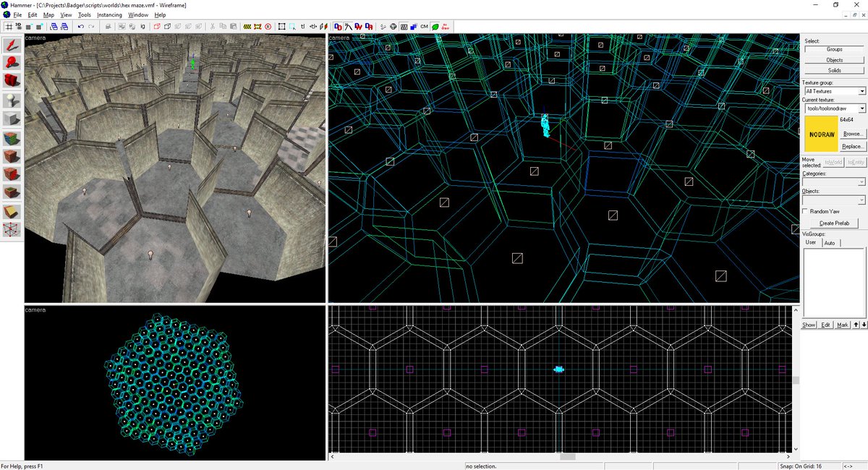Open the Map menu
The height and width of the screenshot is (470, 868).
[48, 14]
